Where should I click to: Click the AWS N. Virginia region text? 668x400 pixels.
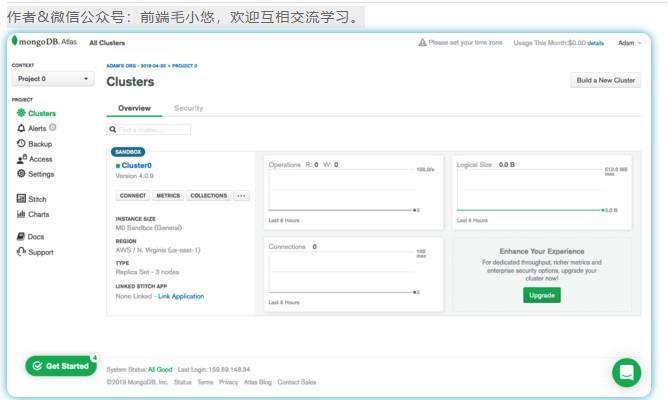click(158, 250)
